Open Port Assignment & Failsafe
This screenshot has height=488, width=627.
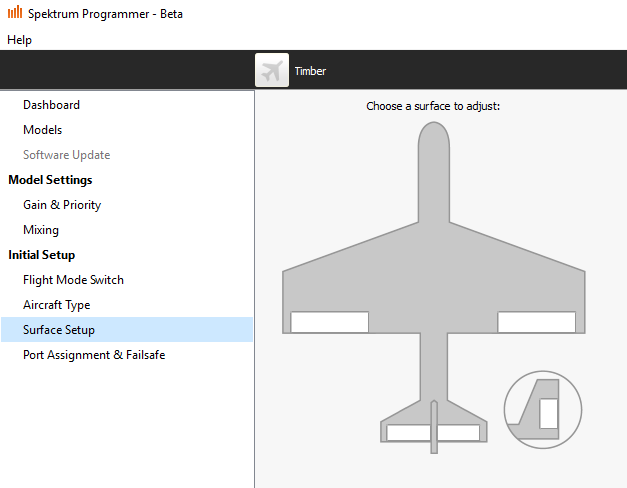click(94, 355)
